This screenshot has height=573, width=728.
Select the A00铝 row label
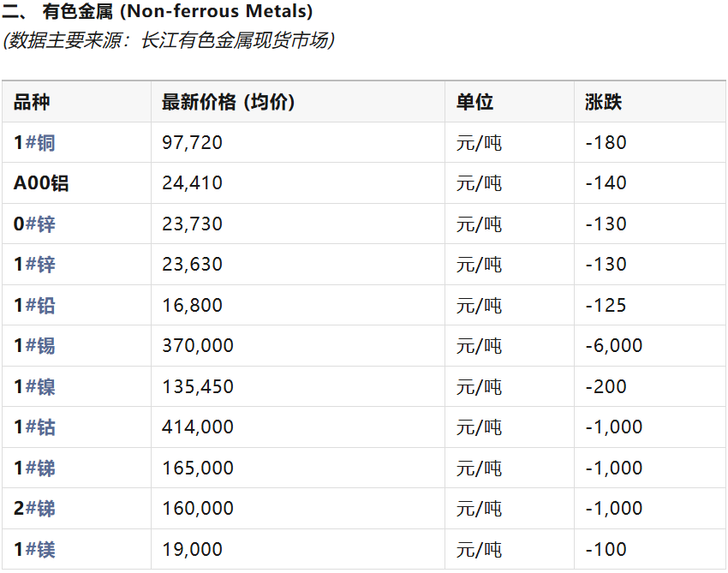[41, 183]
